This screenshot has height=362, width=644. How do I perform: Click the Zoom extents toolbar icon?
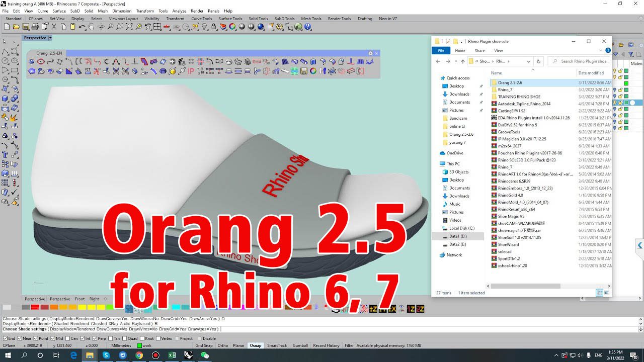(128, 27)
